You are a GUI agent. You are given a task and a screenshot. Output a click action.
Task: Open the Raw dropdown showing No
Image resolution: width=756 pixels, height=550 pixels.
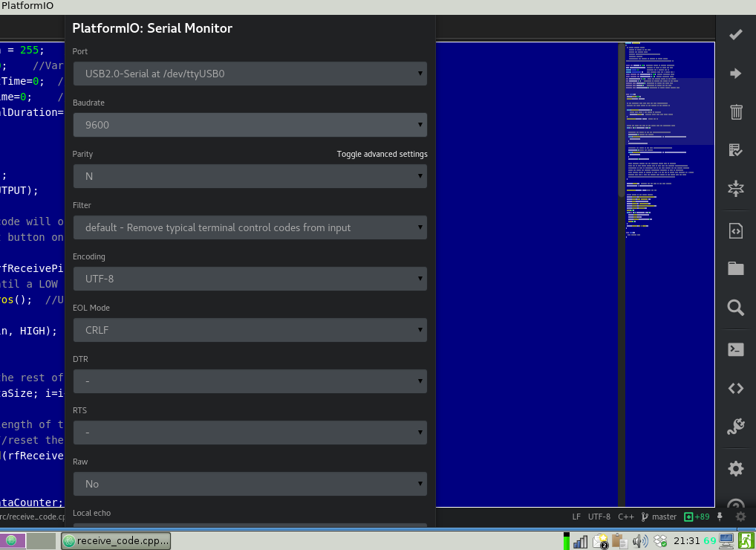pos(250,484)
